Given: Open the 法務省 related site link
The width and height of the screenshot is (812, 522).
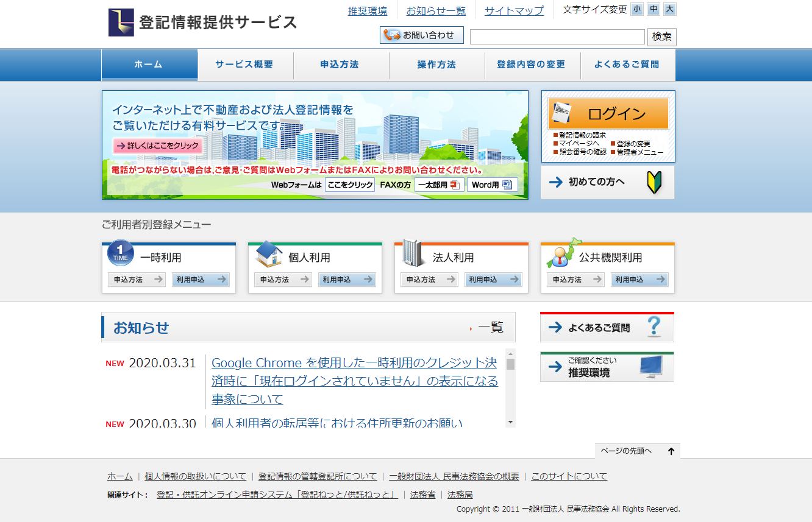Looking at the screenshot, I should tap(423, 495).
